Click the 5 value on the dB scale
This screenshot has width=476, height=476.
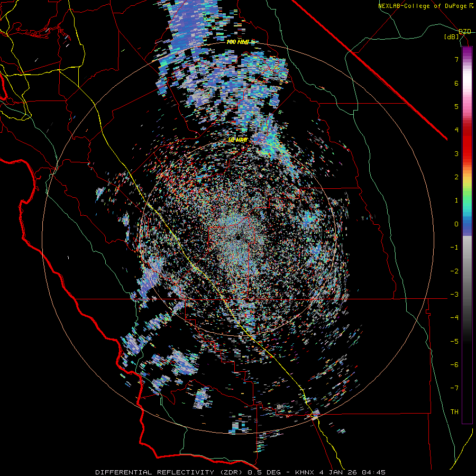(456, 106)
